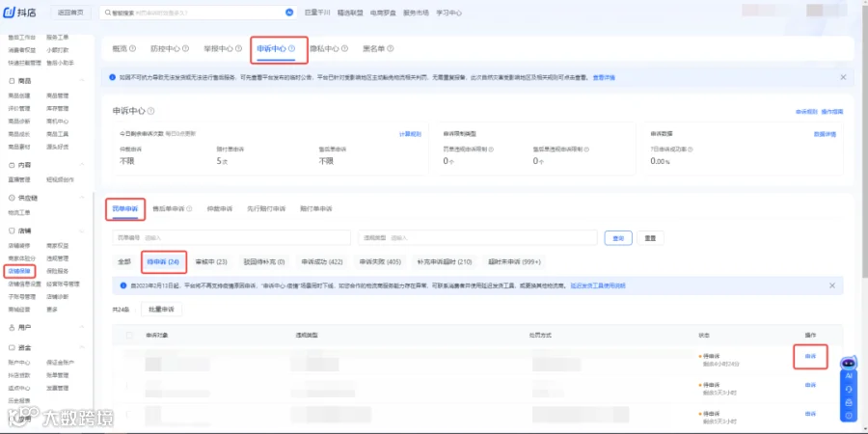868x434 pixels.
Task: Click the question mark next to 申诉中心 heading
Action: point(150,111)
